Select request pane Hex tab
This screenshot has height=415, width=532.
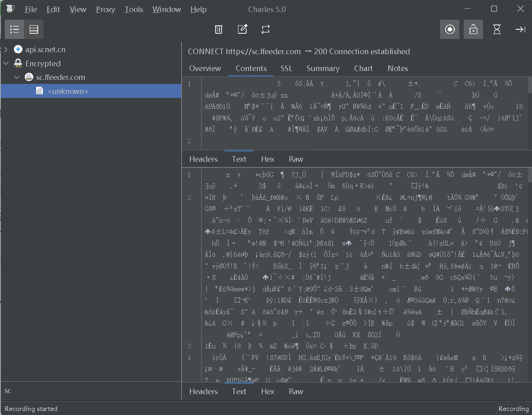(x=267, y=159)
